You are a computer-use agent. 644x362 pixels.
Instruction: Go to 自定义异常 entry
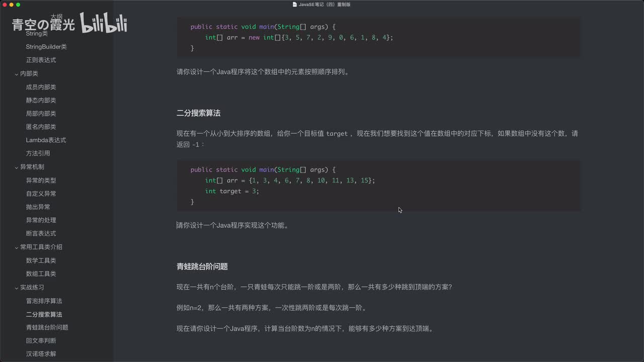[x=41, y=194]
